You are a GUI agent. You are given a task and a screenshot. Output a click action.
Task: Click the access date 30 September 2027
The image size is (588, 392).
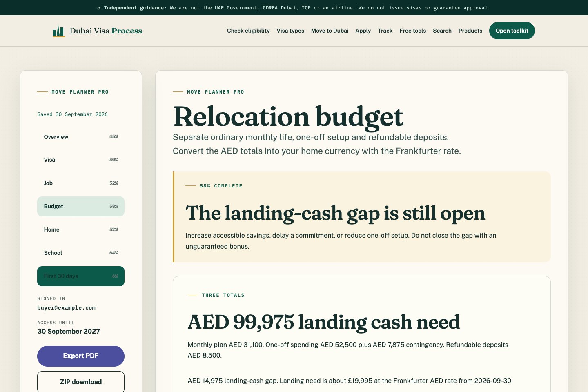(69, 331)
